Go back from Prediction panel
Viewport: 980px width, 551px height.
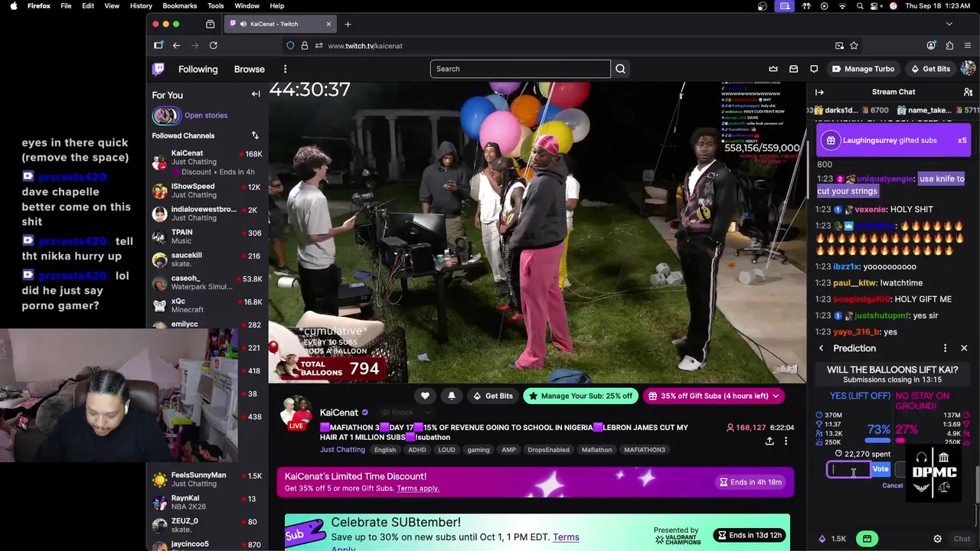pyautogui.click(x=822, y=348)
